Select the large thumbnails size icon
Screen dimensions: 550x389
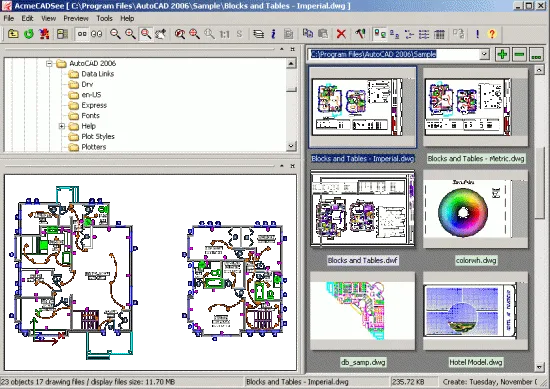pyautogui.click(x=96, y=34)
